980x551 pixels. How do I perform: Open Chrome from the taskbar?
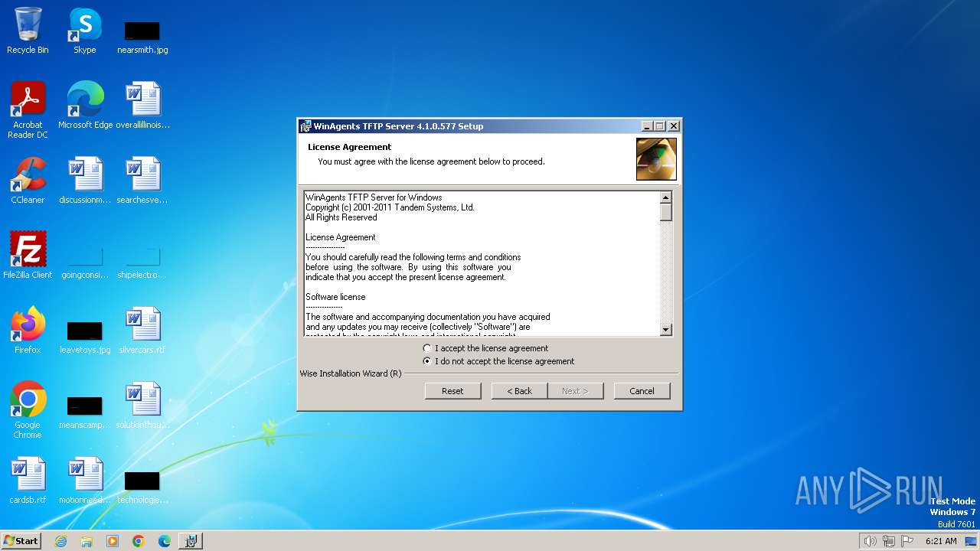coord(139,541)
